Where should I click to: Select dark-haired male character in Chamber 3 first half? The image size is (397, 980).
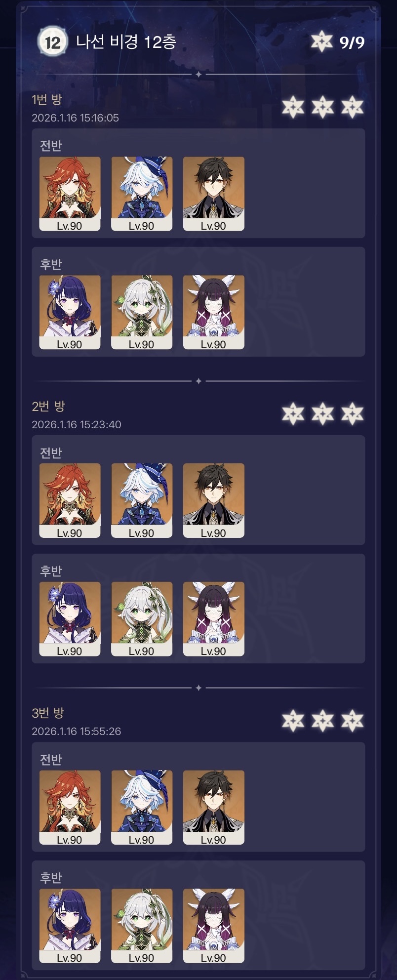(x=214, y=807)
